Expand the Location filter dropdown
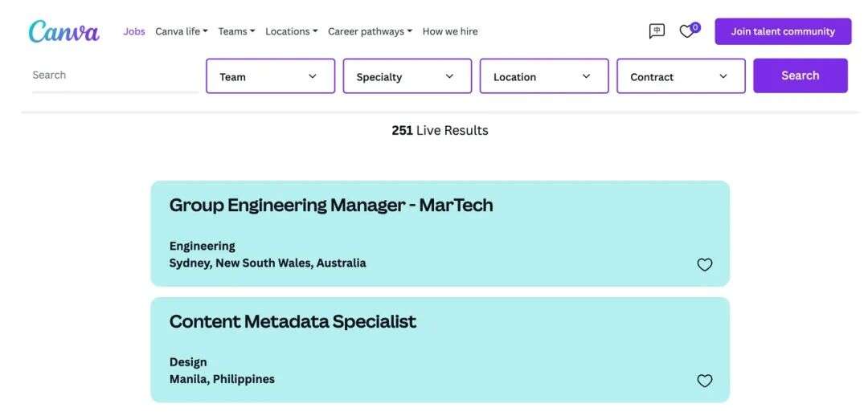Viewport: 868px width, 412px height. [x=543, y=76]
